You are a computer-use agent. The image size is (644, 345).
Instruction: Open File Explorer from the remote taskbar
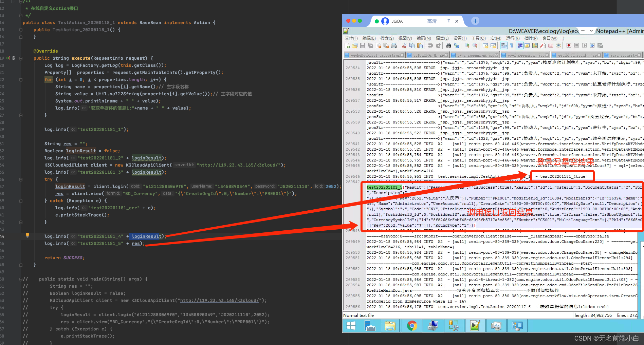(x=390, y=326)
